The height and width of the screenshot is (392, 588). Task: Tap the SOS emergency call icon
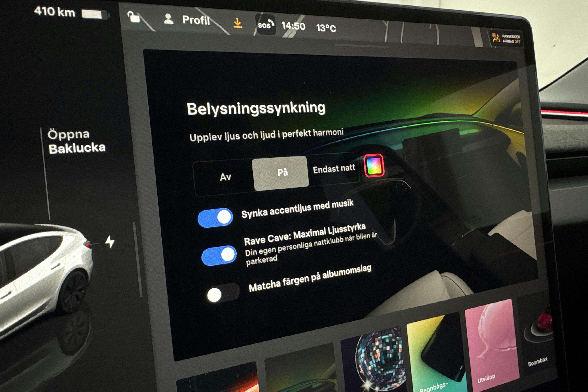coord(266,24)
